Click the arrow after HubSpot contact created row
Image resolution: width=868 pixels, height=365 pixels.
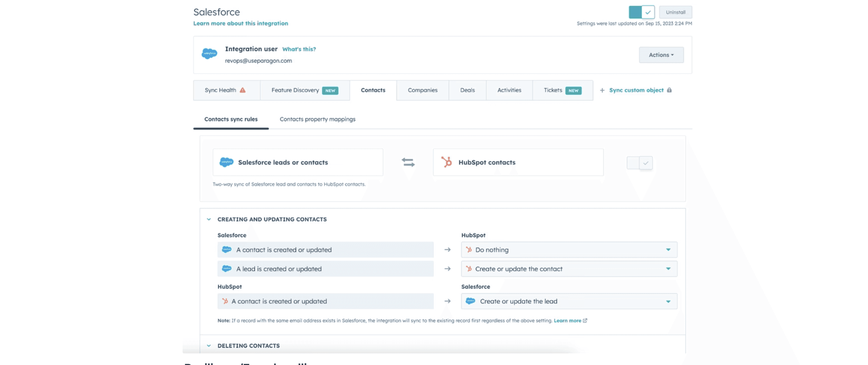[447, 301]
